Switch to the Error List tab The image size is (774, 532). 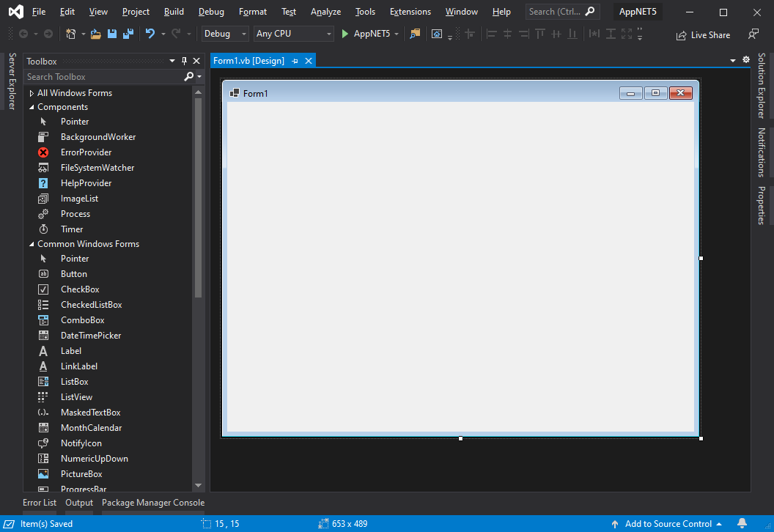click(x=40, y=503)
